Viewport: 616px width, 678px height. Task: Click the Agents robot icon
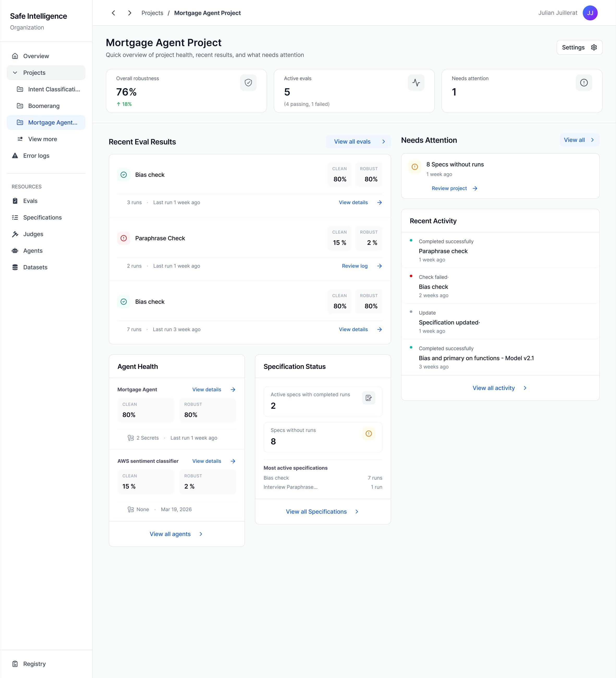click(x=15, y=251)
